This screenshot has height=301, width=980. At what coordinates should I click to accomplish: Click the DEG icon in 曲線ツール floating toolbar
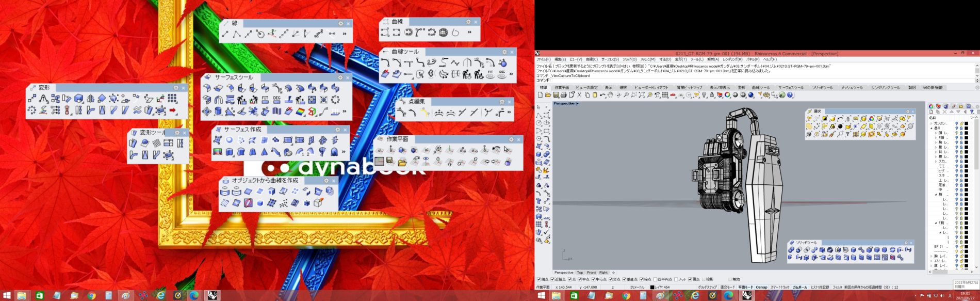coord(502,75)
